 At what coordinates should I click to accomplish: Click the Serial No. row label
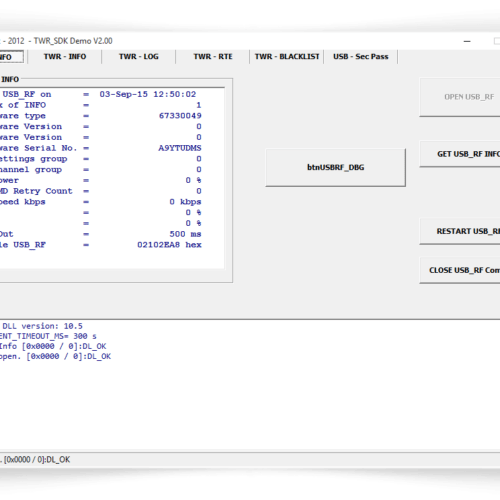pos(38,148)
